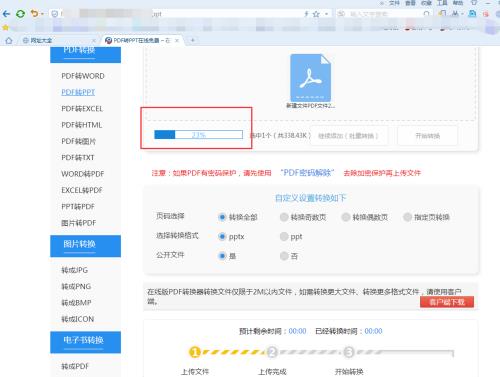
Task: Click the lightning speed-mode icon in address bar
Action: 306,14
